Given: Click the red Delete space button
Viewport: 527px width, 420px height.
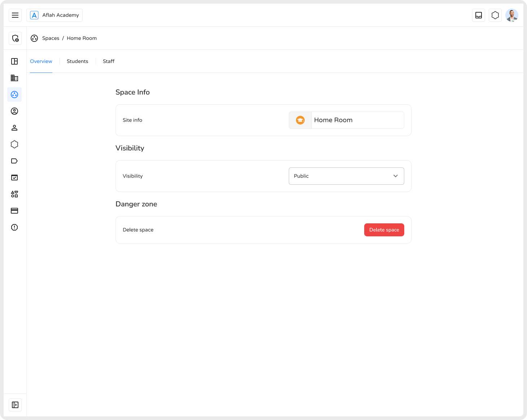Looking at the screenshot, I should coord(384,230).
